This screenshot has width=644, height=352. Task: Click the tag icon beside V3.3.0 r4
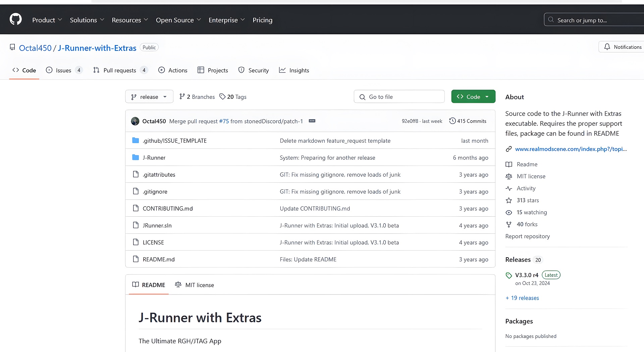pyautogui.click(x=509, y=275)
